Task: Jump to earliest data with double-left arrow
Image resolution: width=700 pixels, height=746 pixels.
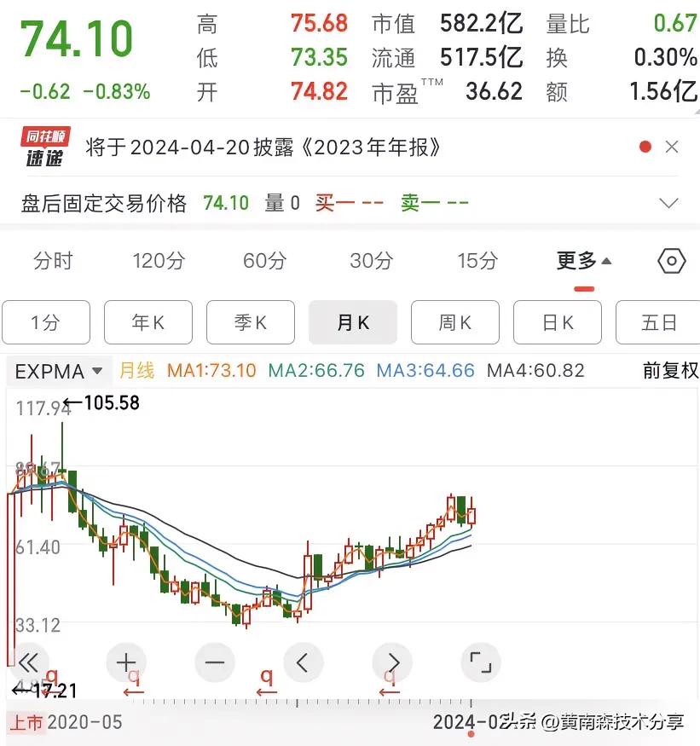Action: pyautogui.click(x=28, y=662)
